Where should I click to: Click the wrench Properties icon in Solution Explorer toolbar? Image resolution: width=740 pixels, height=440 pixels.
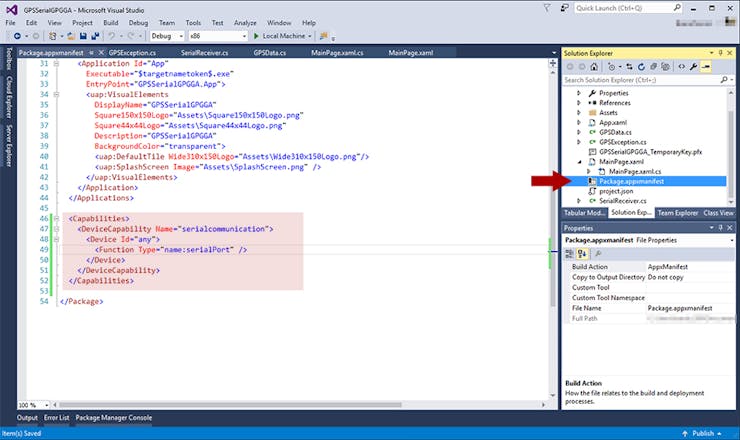pos(693,67)
